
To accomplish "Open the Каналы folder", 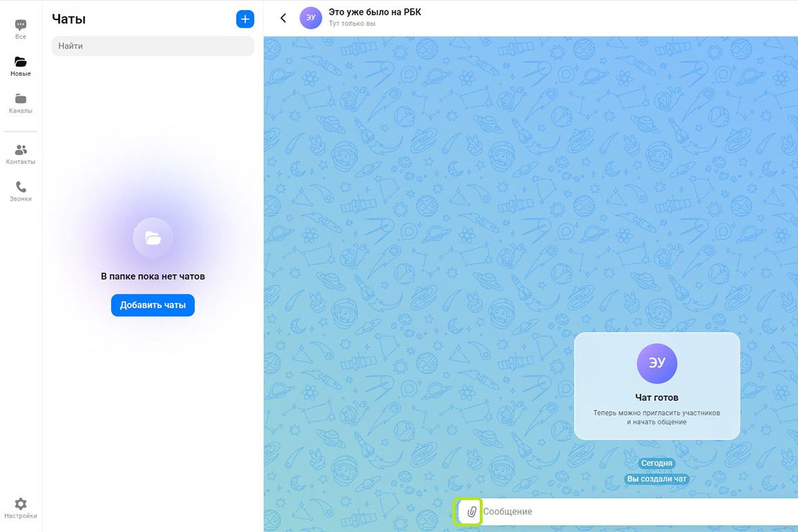I will [x=21, y=104].
